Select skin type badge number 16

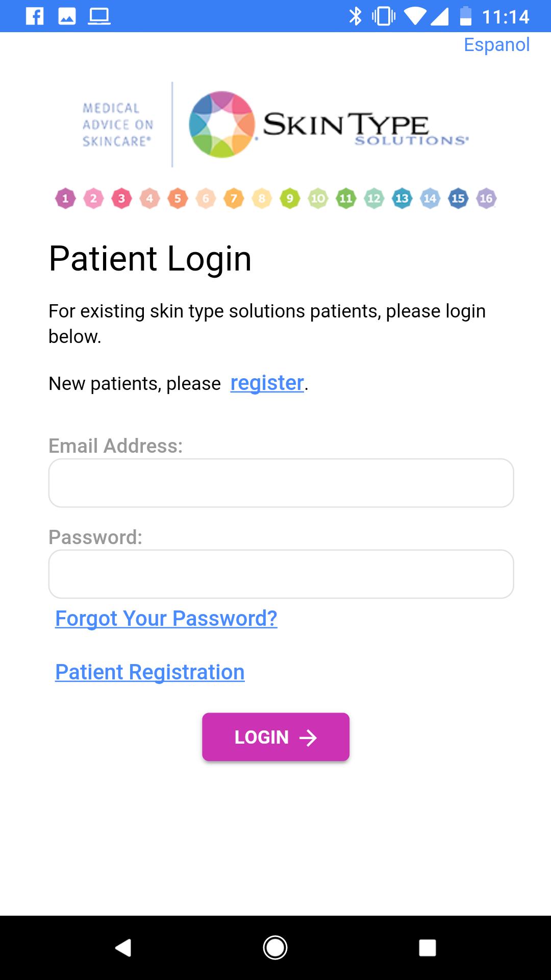point(486,199)
